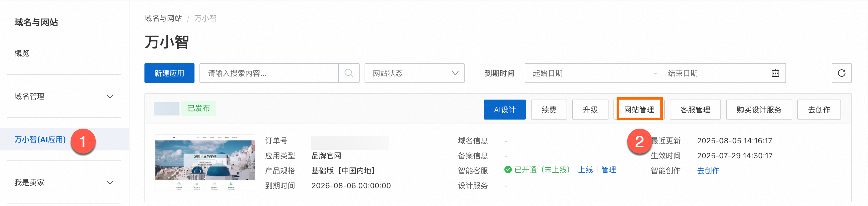Image resolution: width=868 pixels, height=206 pixels.
Task: Open the 网站状态 dropdown
Action: (x=414, y=73)
